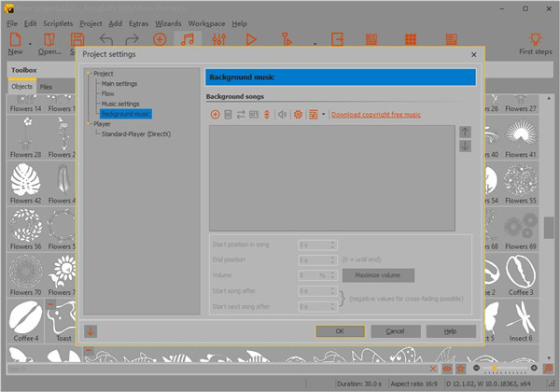Click the Cancel button
The height and width of the screenshot is (392, 560).
(x=396, y=331)
